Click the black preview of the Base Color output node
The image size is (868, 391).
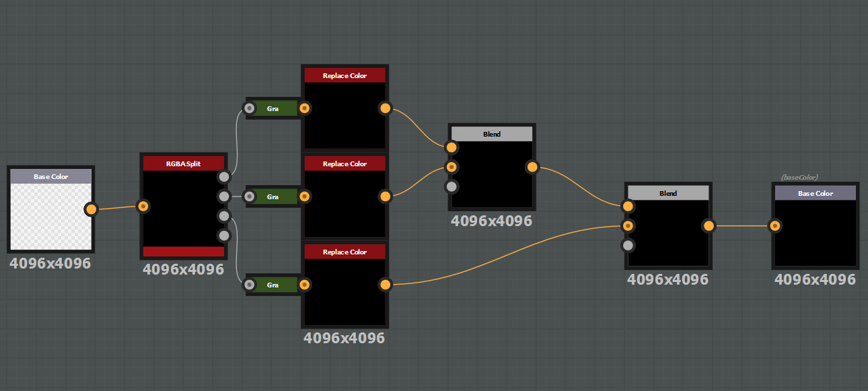click(816, 232)
